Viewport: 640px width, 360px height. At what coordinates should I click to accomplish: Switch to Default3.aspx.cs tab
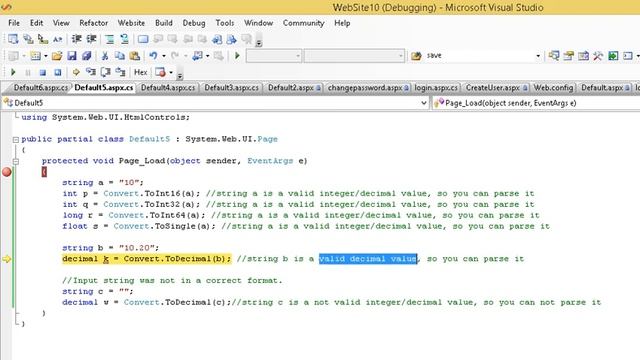tap(231, 88)
